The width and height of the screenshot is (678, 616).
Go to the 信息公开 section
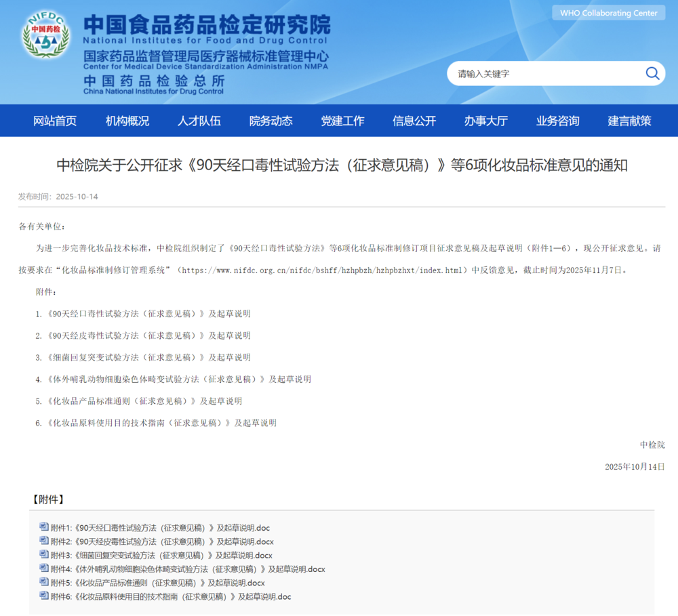point(414,121)
